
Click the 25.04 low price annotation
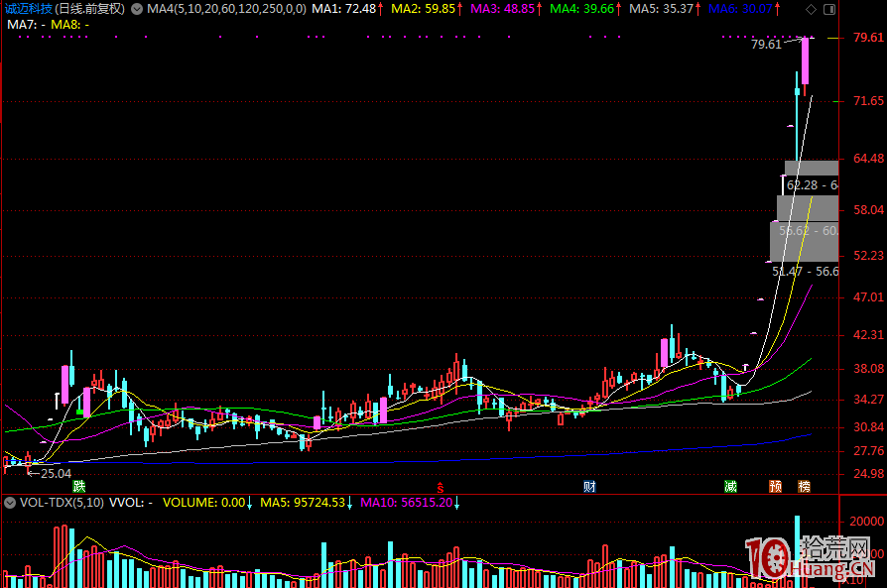(56, 474)
